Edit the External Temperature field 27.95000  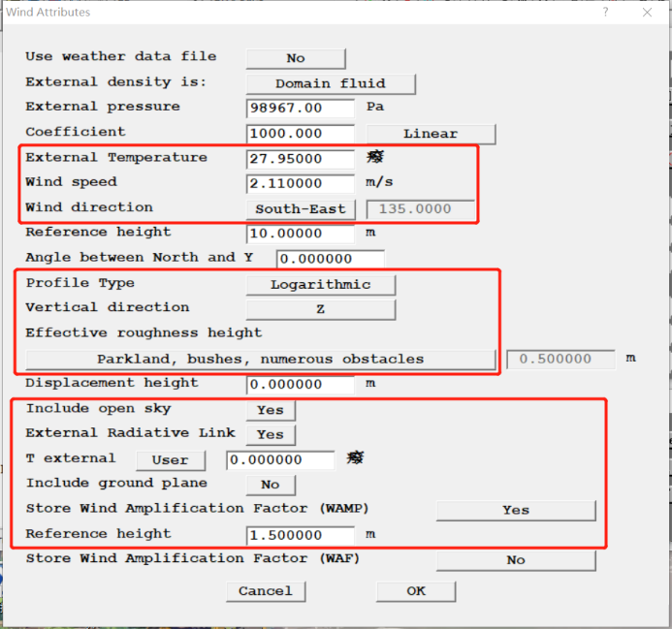[301, 159]
